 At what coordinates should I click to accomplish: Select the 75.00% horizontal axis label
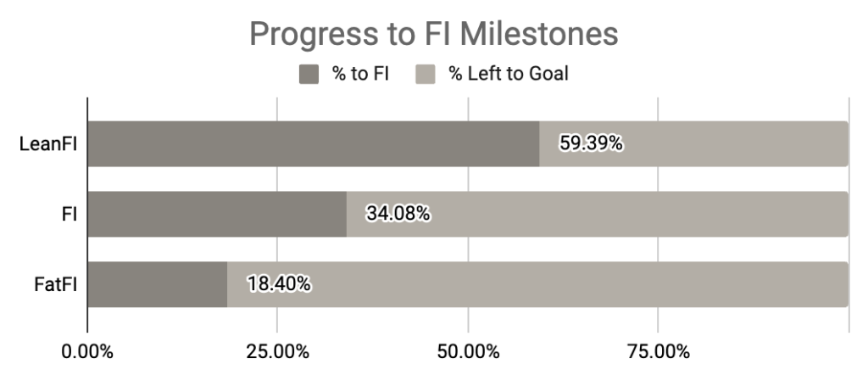click(x=658, y=351)
